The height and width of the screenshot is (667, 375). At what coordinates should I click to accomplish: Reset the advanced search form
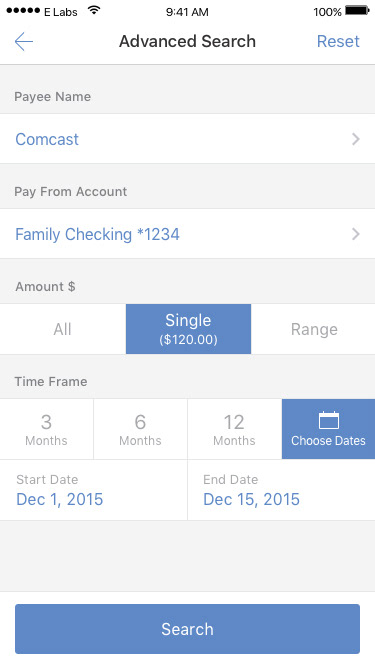pos(338,41)
